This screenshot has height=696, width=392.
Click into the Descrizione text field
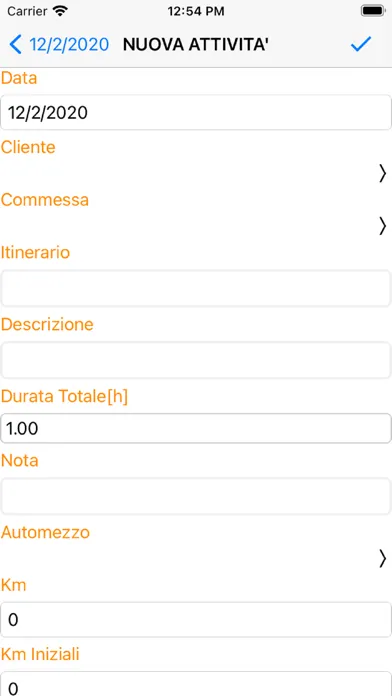click(196, 360)
